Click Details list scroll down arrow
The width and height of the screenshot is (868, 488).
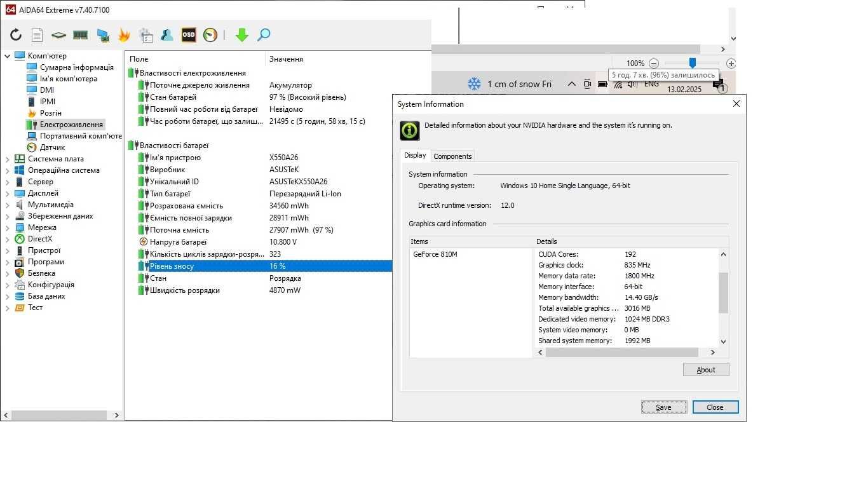coord(723,341)
